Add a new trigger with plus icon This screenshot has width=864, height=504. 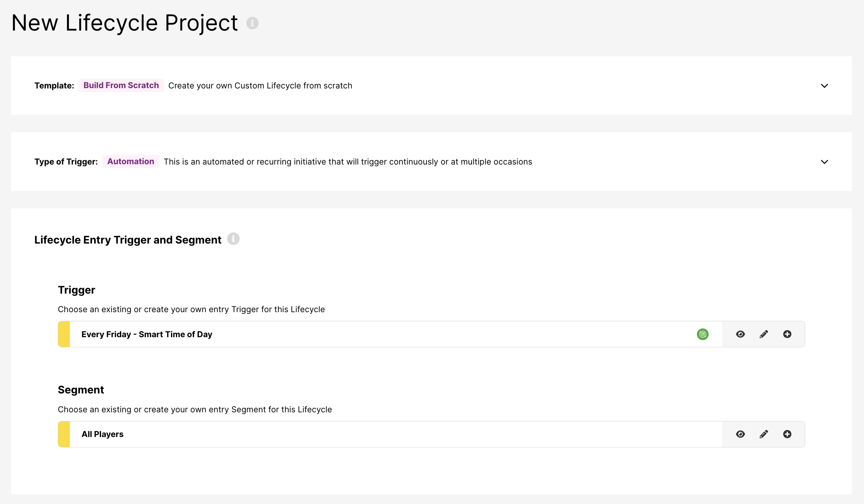coord(787,334)
